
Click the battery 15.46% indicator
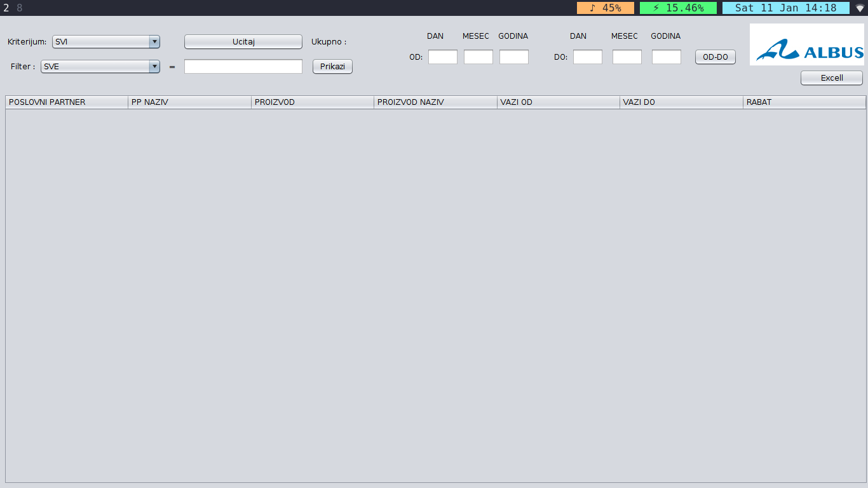coord(678,8)
